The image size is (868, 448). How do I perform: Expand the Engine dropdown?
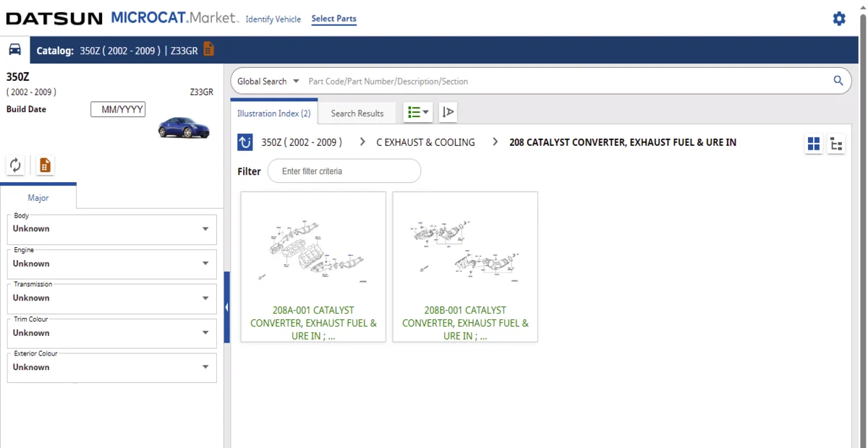[111, 264]
